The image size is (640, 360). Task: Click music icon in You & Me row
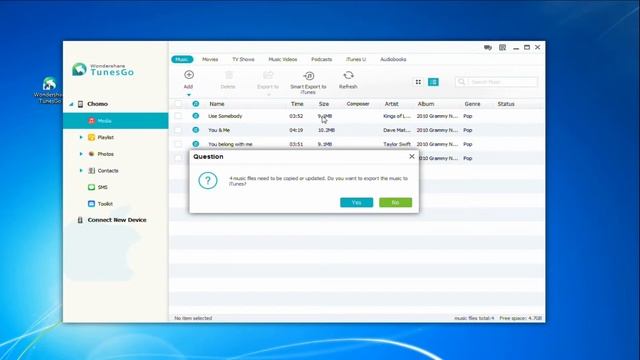click(196, 130)
